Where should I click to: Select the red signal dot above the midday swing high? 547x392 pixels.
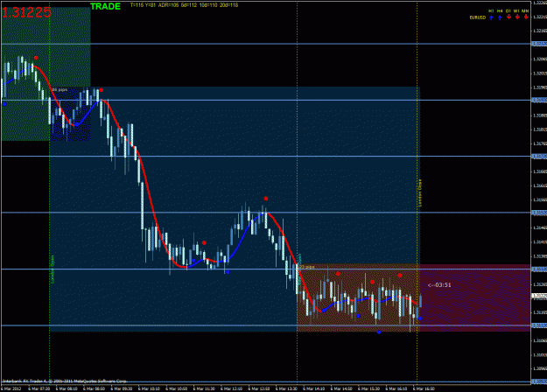coord(266,199)
